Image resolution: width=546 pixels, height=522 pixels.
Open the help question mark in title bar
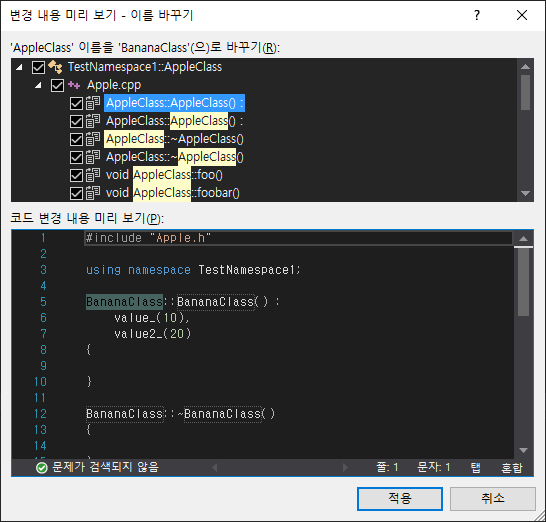(x=477, y=15)
